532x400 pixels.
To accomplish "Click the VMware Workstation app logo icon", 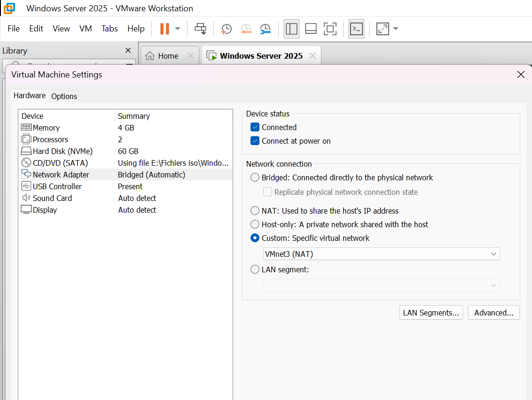I will click(9, 8).
